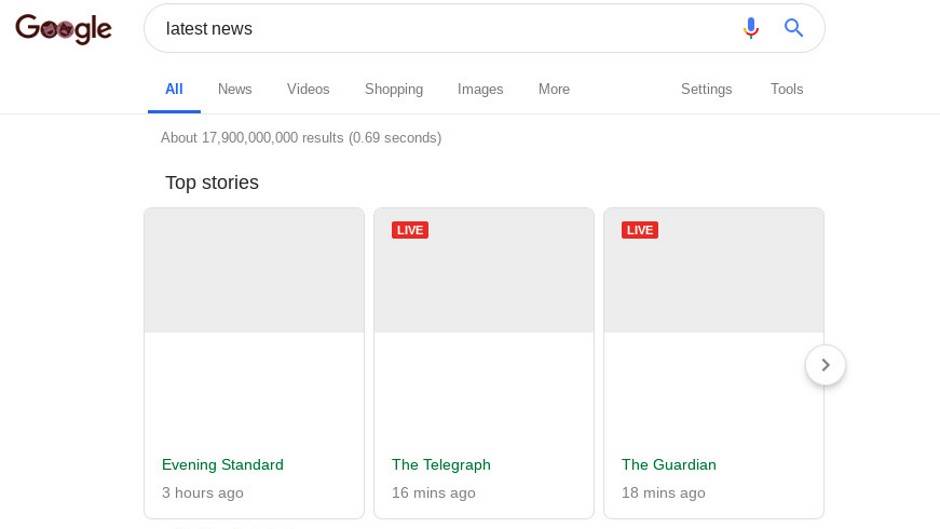Screen dimensions: 940x529
Task: Click LIVE badge on Guardian story
Action: [640, 230]
